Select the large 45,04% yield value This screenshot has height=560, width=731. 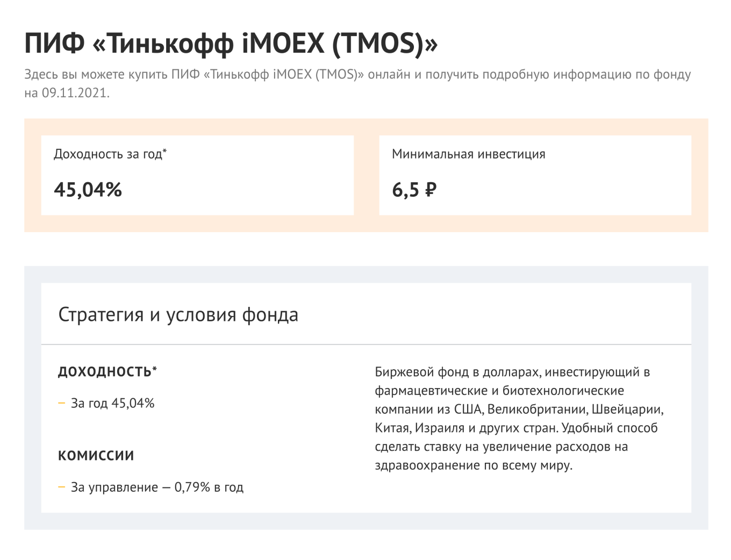[88, 190]
